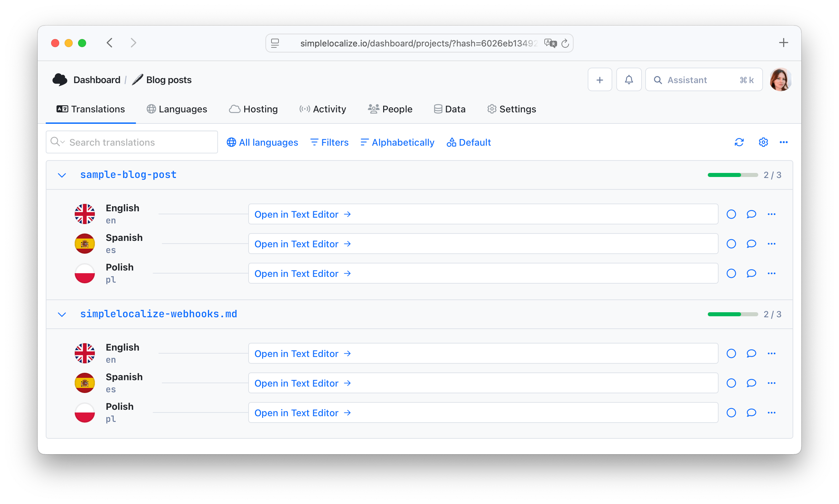Open more actions for sample-blog-post English
This screenshot has width=839, height=504.
point(771,214)
